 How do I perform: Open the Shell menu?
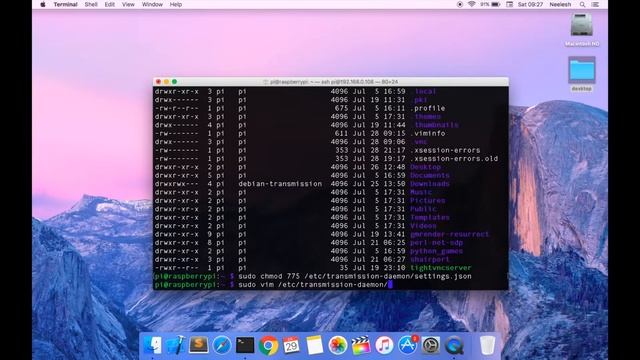(91, 4)
